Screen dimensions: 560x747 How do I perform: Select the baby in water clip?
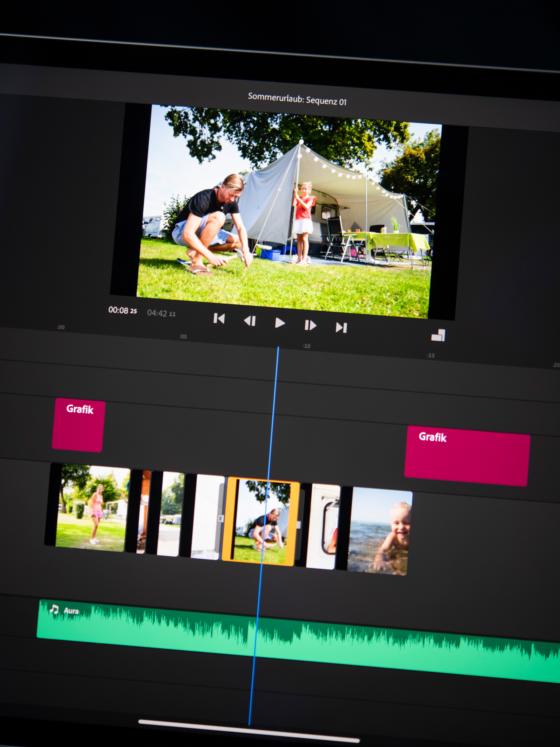coord(374,531)
